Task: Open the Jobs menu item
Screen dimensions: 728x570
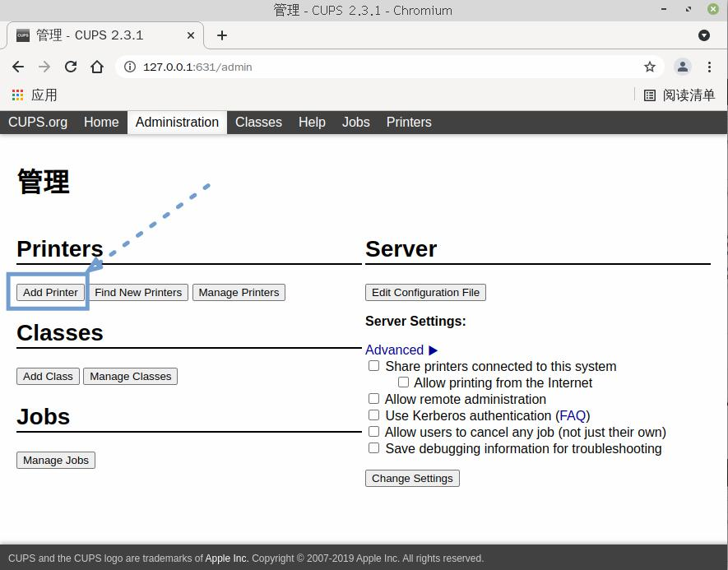Action: point(355,122)
